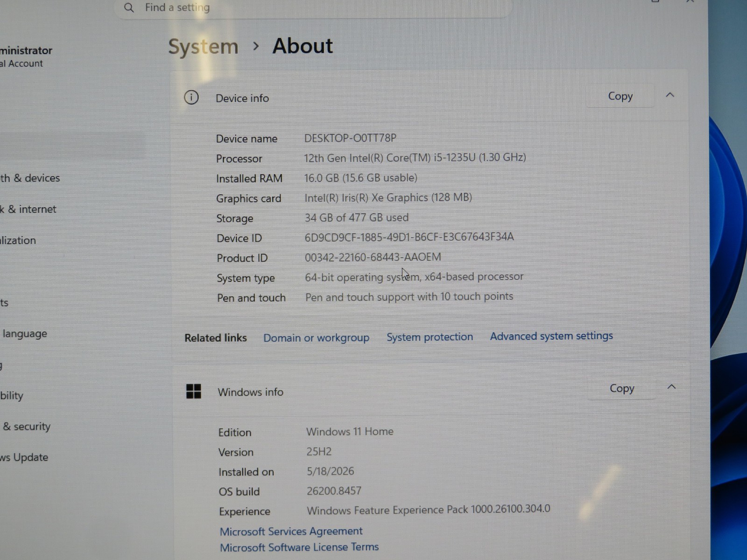Open Microsoft Software License Terms link
Viewport: 747px width, 560px height.
299,547
